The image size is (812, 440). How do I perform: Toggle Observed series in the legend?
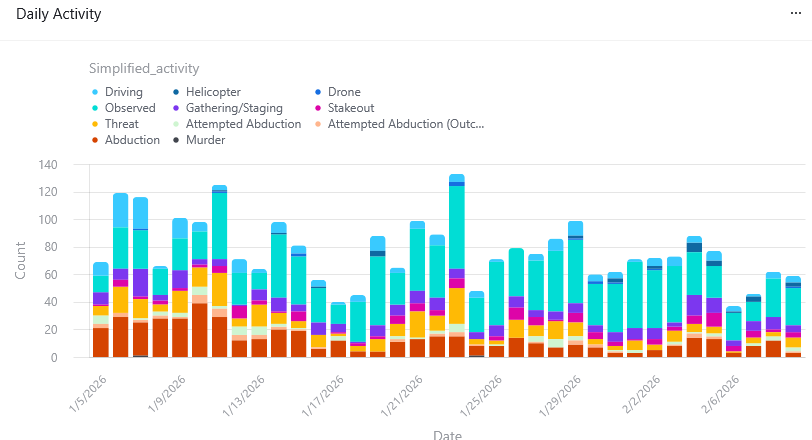[x=130, y=108]
